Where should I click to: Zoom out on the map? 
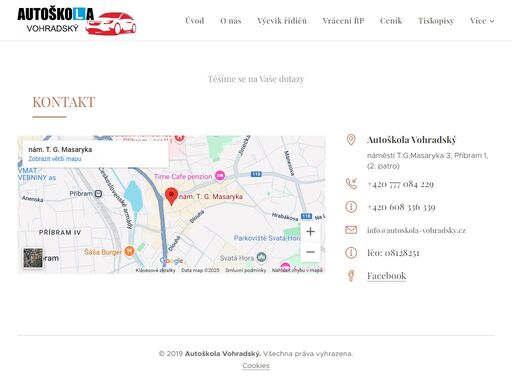point(310,252)
